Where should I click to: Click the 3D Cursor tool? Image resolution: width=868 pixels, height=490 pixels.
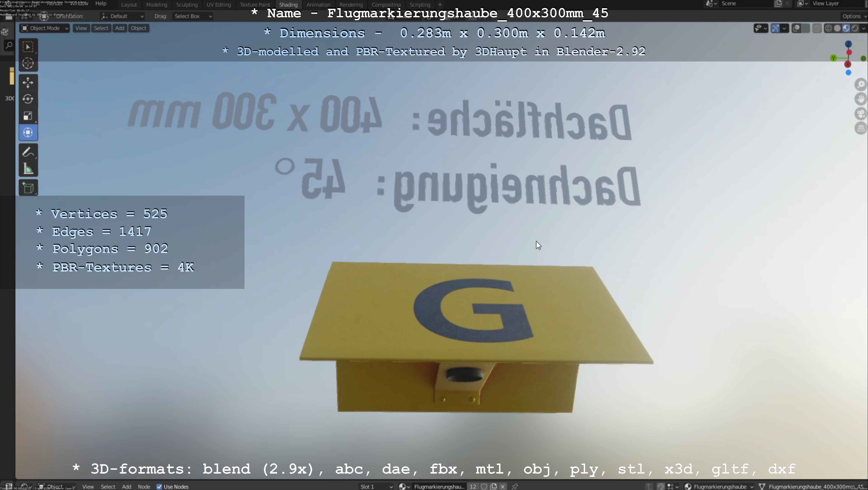(28, 63)
